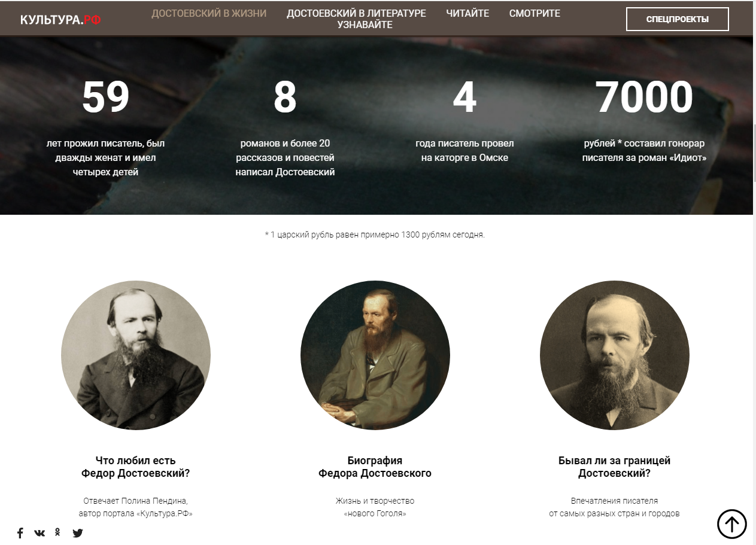
Task: Go to the Узнавайте section
Action: [365, 25]
